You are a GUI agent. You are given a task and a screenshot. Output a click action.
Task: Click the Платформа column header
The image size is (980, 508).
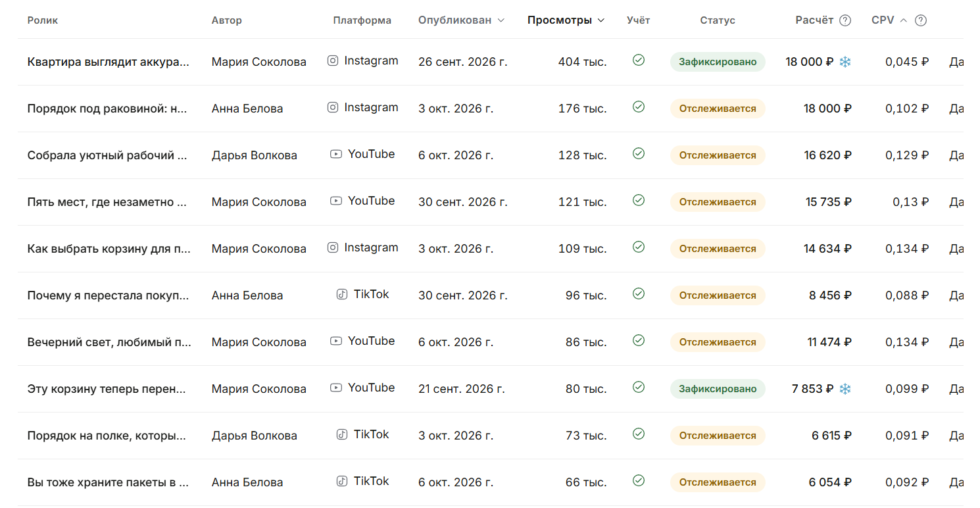tap(362, 20)
